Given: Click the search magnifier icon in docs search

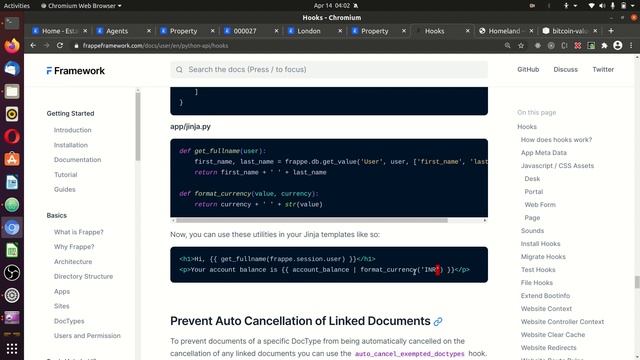Looking at the screenshot, I should 179,70.
